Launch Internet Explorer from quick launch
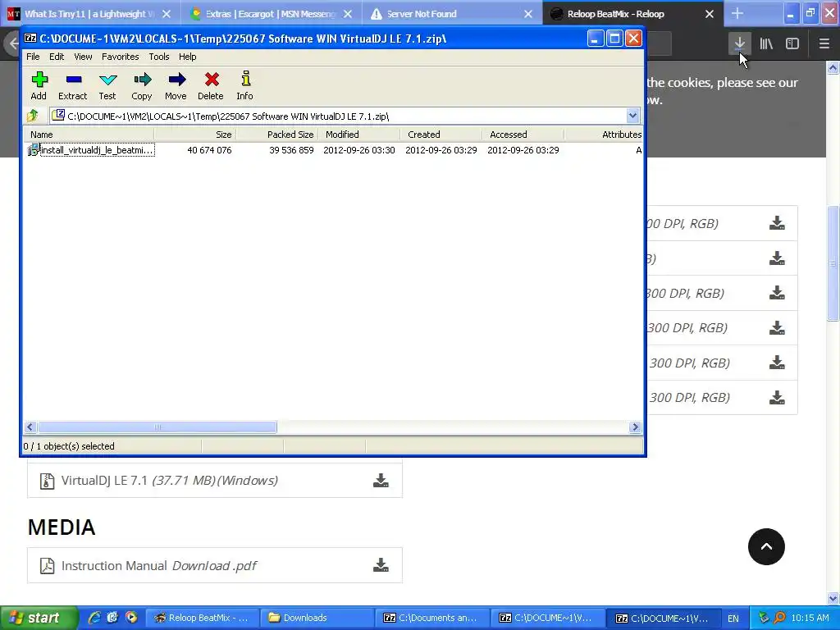 pos(94,618)
